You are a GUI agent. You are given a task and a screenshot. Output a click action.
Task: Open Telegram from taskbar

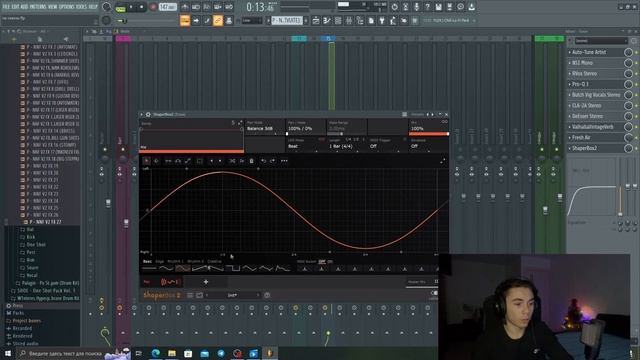pyautogui.click(x=221, y=353)
